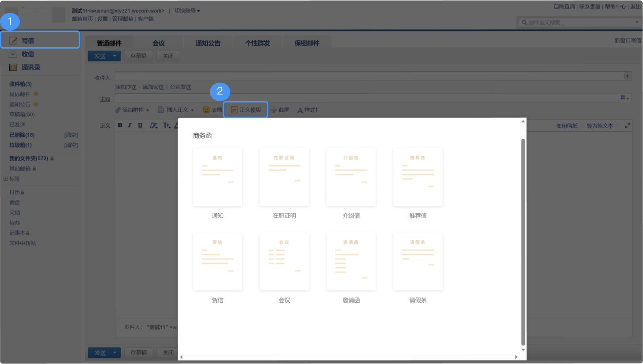Click the 退出 logout link
Screen dimensions: 643x364
point(635,7)
